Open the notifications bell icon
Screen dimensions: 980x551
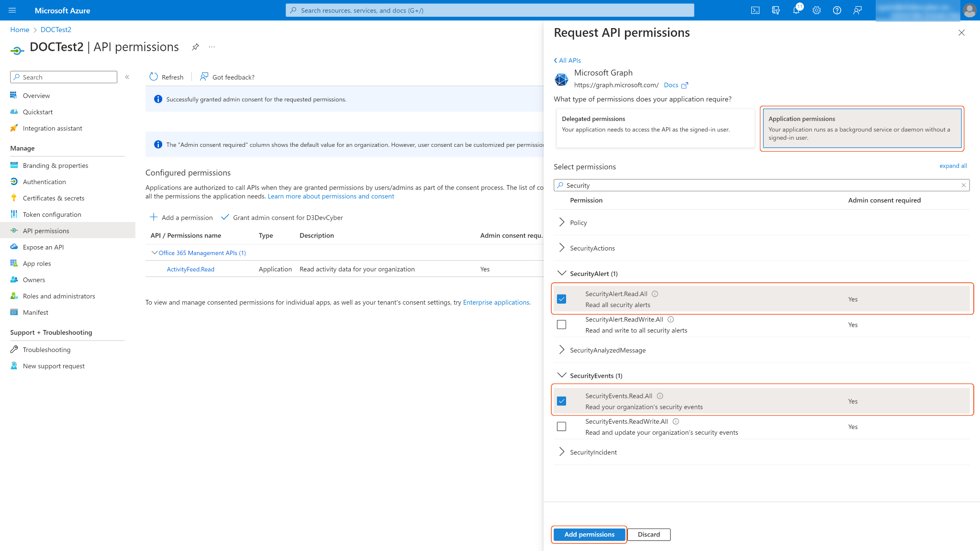click(x=796, y=10)
